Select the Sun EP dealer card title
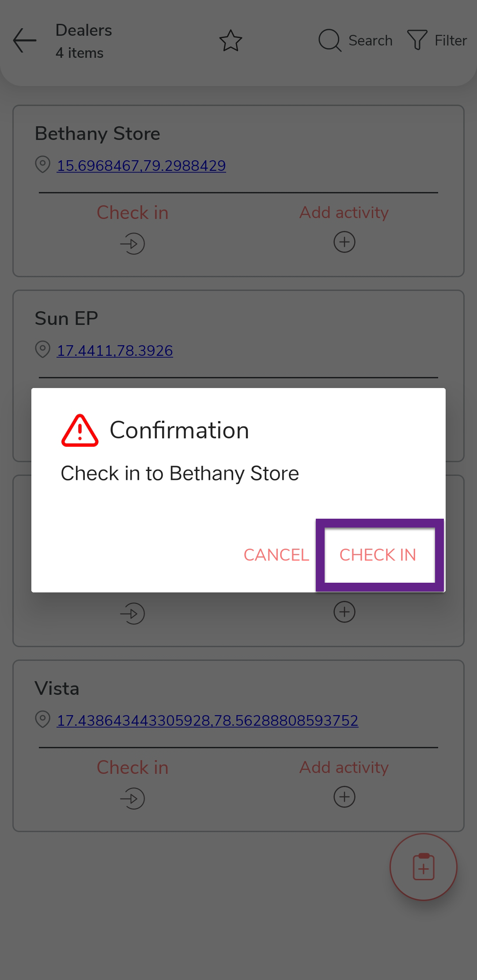Viewport: 477px width, 980px height. pos(66,318)
